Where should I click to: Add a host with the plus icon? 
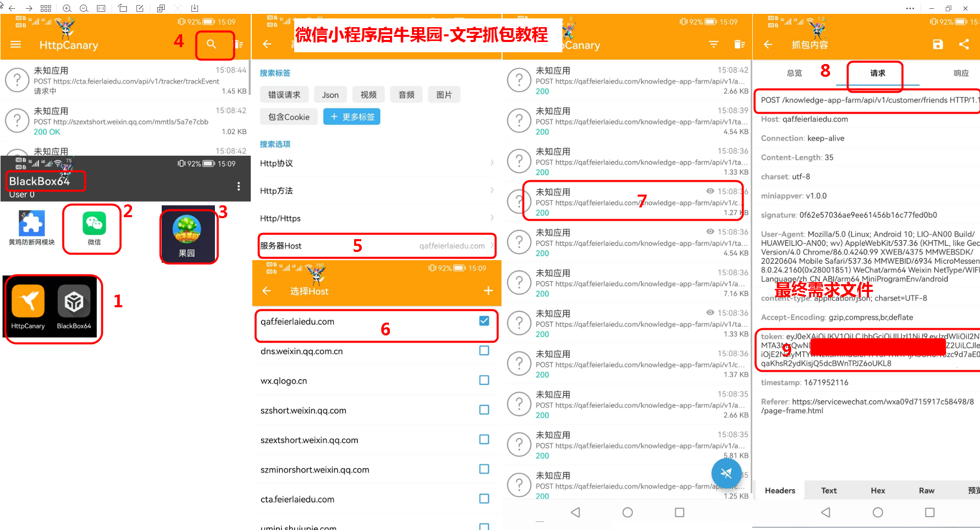(x=488, y=291)
